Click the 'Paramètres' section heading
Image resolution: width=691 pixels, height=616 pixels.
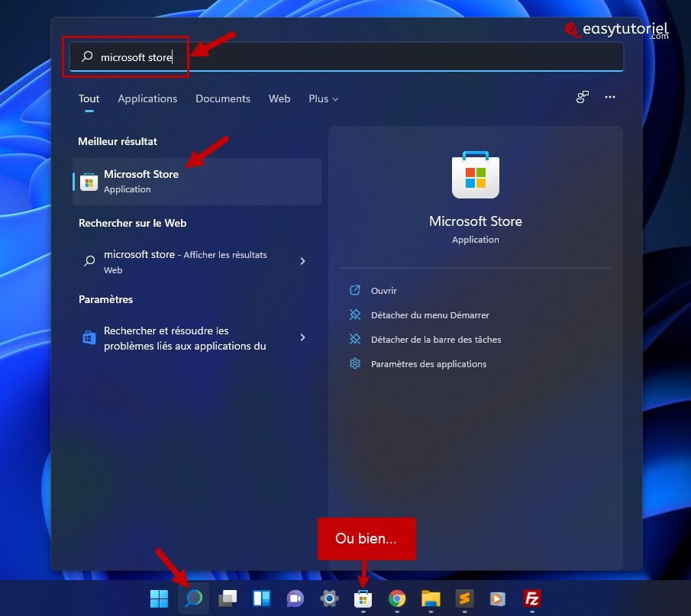click(106, 300)
